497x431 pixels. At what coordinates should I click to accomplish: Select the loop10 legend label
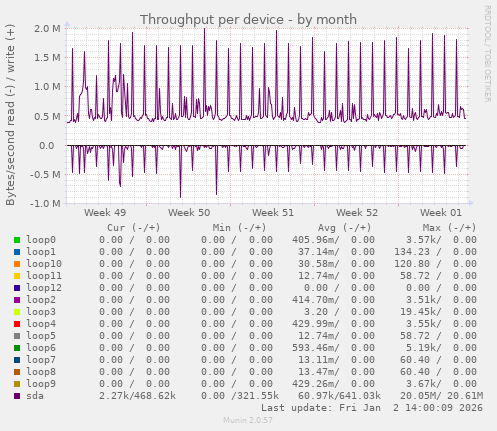point(44,264)
